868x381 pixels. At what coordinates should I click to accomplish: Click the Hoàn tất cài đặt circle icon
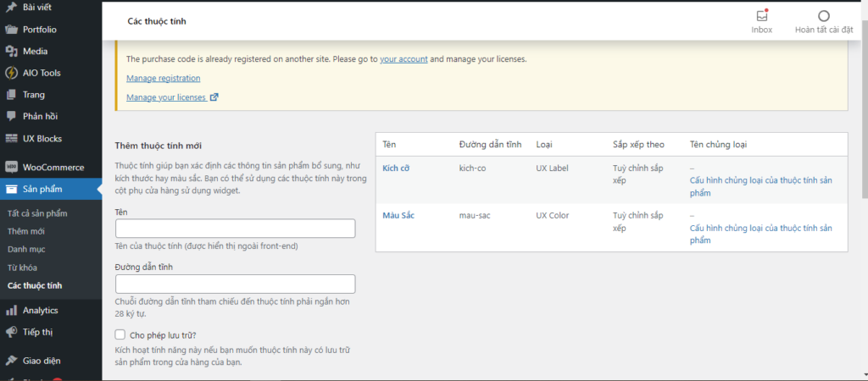(823, 16)
